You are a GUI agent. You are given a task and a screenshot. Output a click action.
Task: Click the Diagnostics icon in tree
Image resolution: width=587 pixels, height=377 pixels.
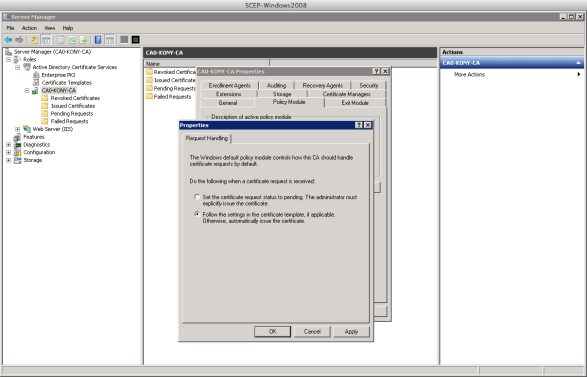click(18, 145)
